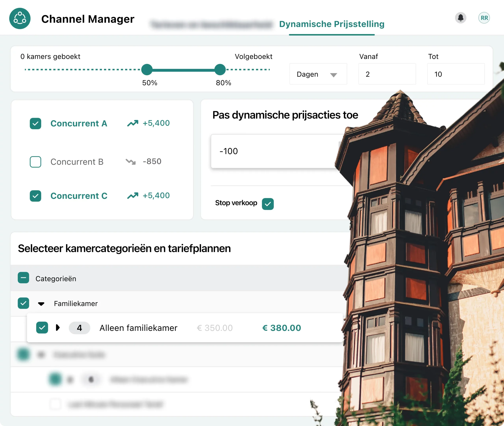The image size is (504, 426).
Task: Uncheck the Concurrent A checkbox
Action: 35,123
